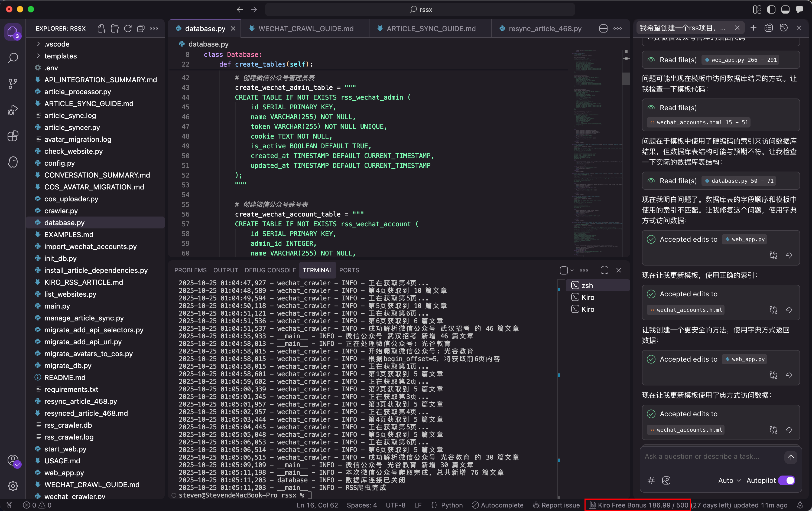
Task: Open the WECHAT_CRAWL_GUIDE.md editor tab
Action: 306,29
